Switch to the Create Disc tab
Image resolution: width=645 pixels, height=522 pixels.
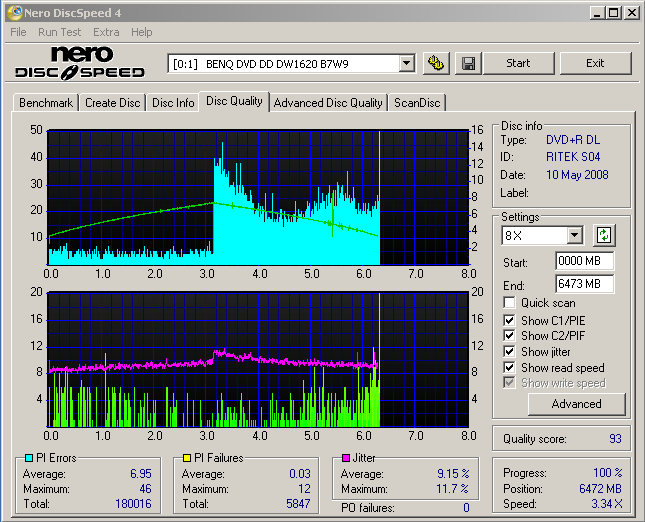coord(113,103)
